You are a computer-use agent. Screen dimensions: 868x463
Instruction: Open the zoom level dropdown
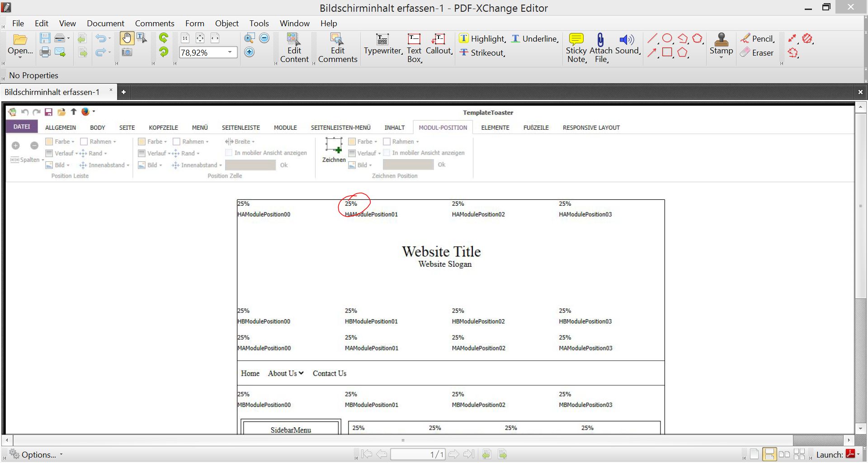(230, 52)
